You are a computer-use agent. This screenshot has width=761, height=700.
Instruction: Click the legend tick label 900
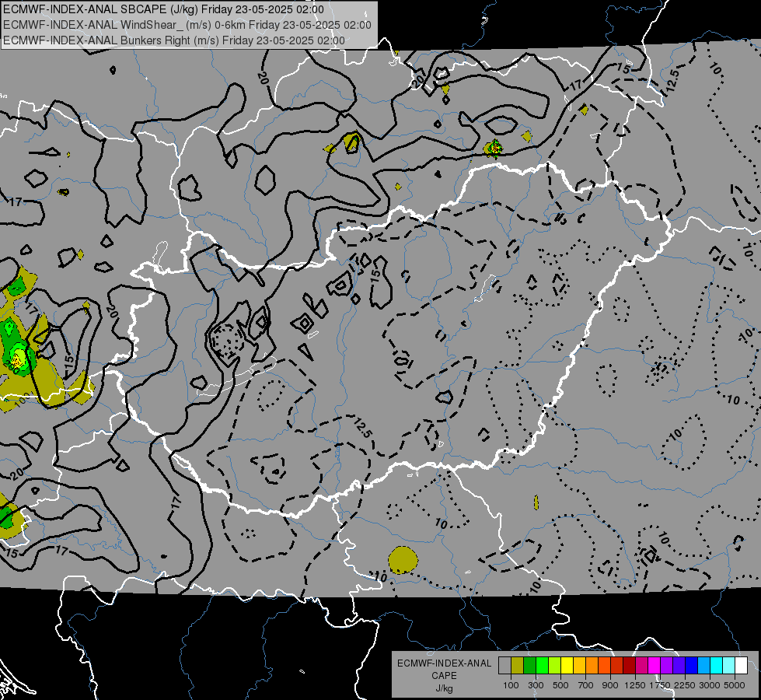tap(610, 685)
